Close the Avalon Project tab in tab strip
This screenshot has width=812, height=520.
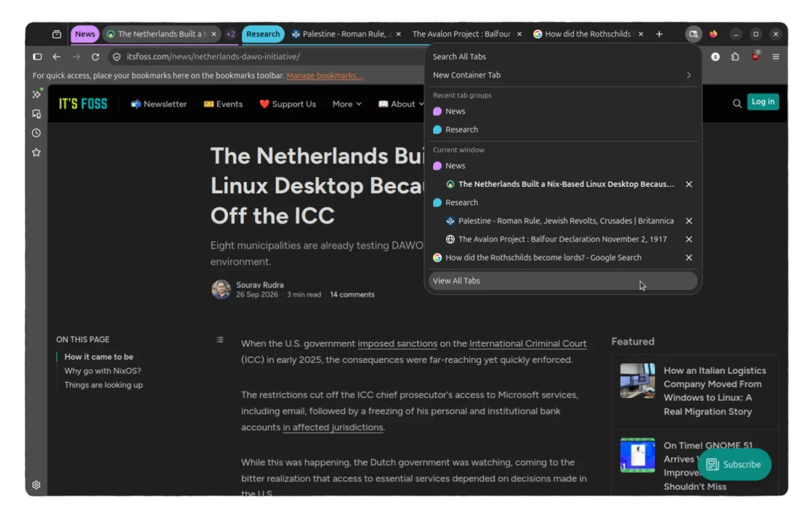(x=519, y=34)
